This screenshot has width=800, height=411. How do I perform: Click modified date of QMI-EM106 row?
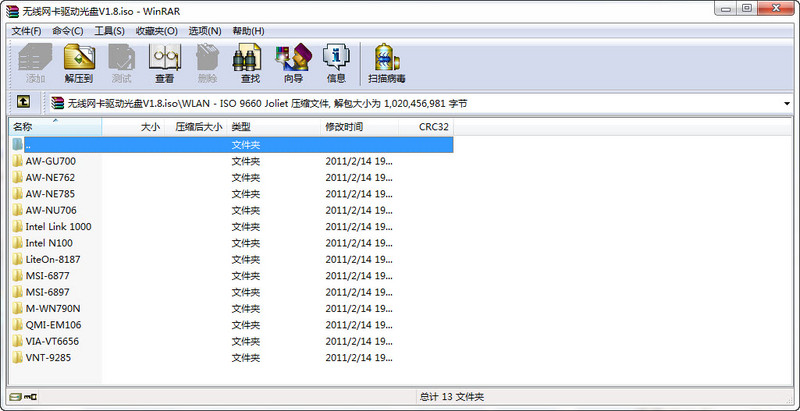tap(359, 325)
